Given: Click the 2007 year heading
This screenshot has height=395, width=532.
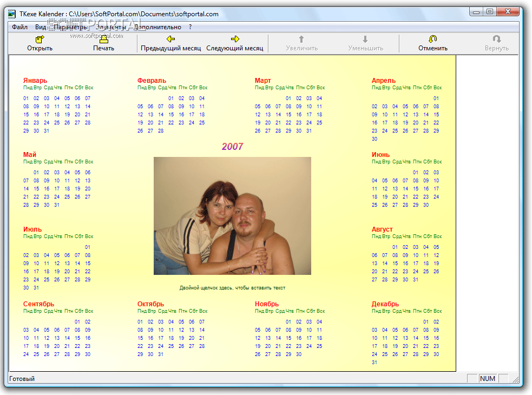Looking at the screenshot, I should [232, 147].
